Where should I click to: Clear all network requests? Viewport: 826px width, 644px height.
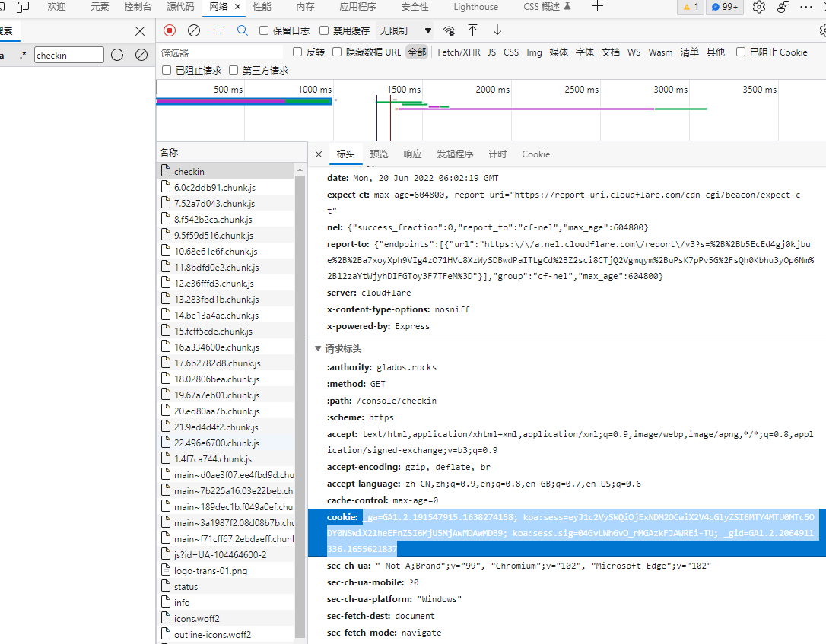(192, 30)
